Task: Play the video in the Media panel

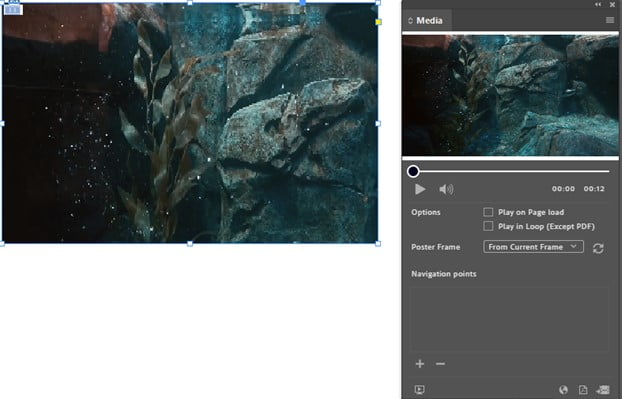Action: click(420, 189)
